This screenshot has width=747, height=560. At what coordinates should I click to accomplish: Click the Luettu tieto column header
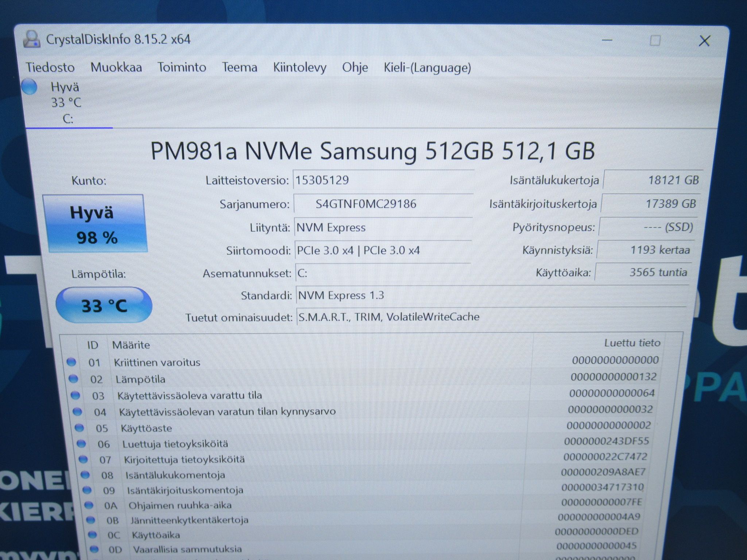[632, 343]
